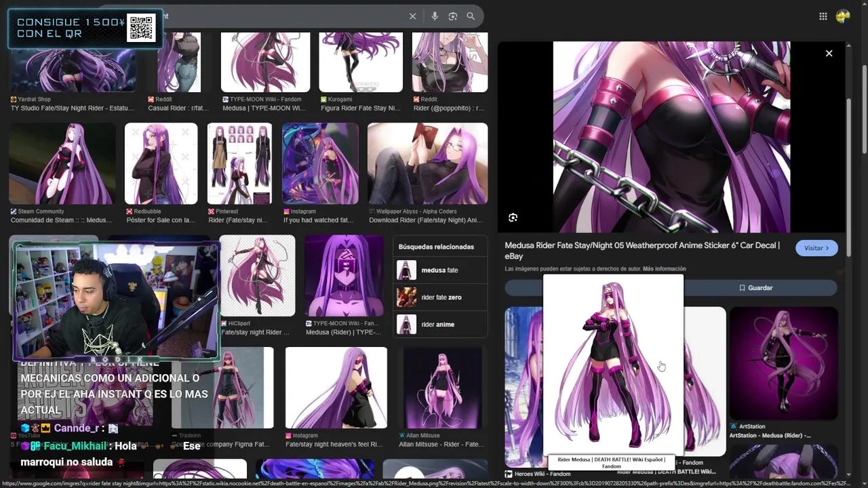Screen dimensions: 868x488
Task: Close the image preview panel
Action: pyautogui.click(x=829, y=54)
